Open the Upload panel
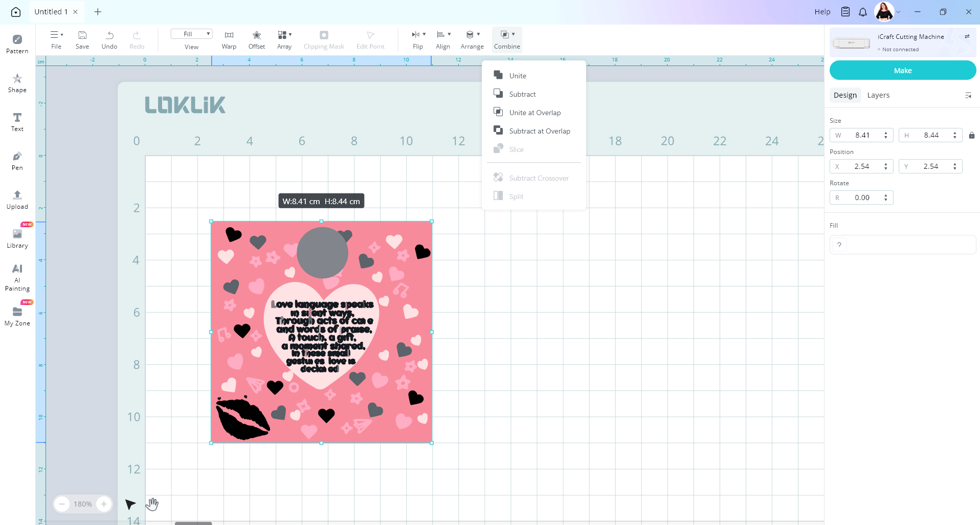The height and width of the screenshot is (525, 980). click(17, 199)
